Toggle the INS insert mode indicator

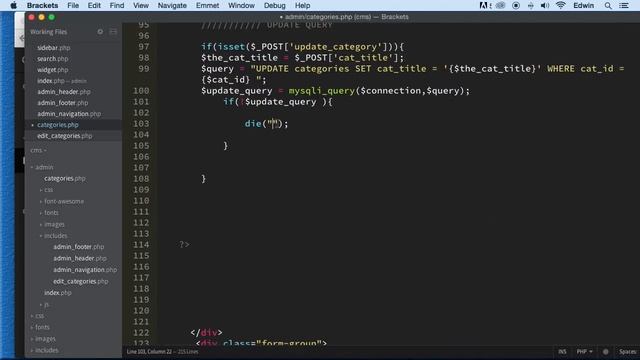click(562, 351)
